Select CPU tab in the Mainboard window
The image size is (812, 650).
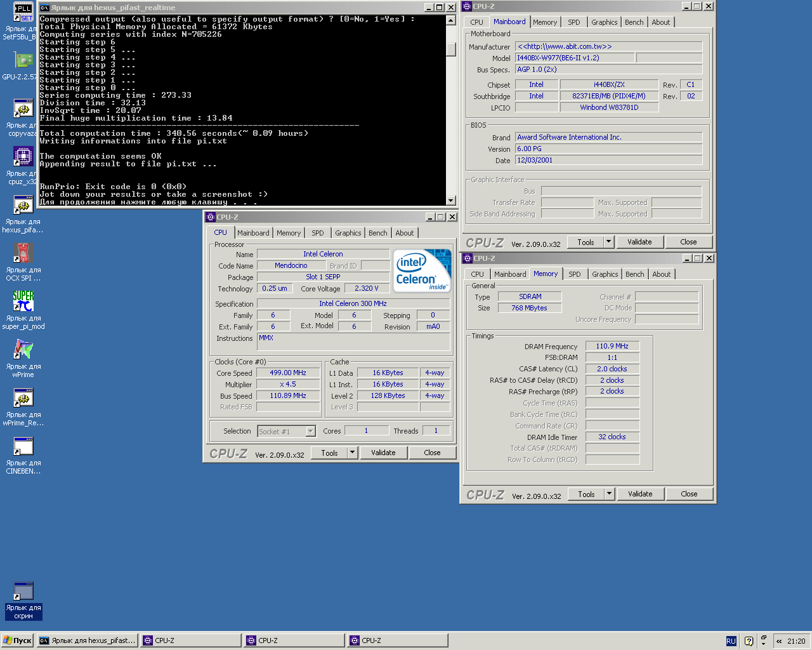[x=477, y=22]
